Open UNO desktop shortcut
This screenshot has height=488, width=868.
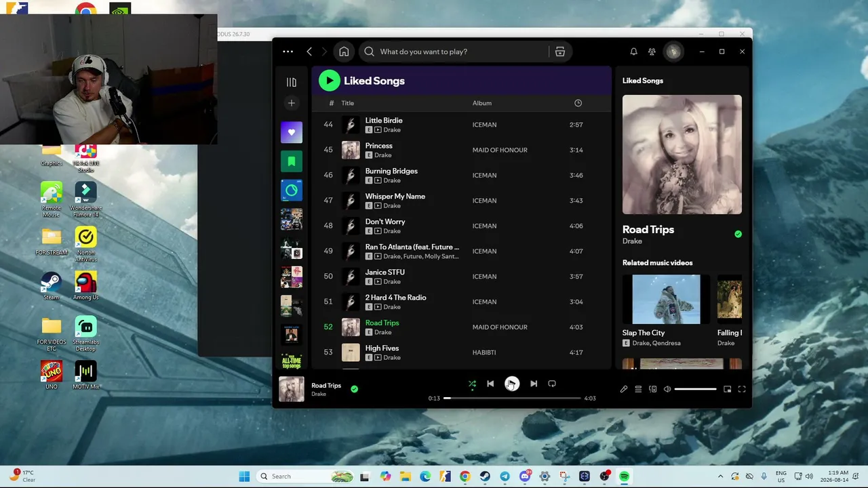[x=52, y=375]
